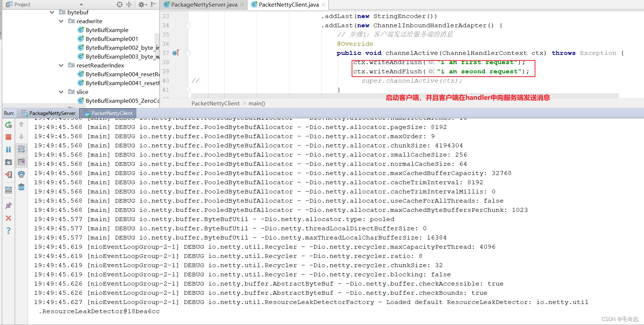This screenshot has width=644, height=325.
Task: Collapse the slice folder
Action: click(61, 92)
